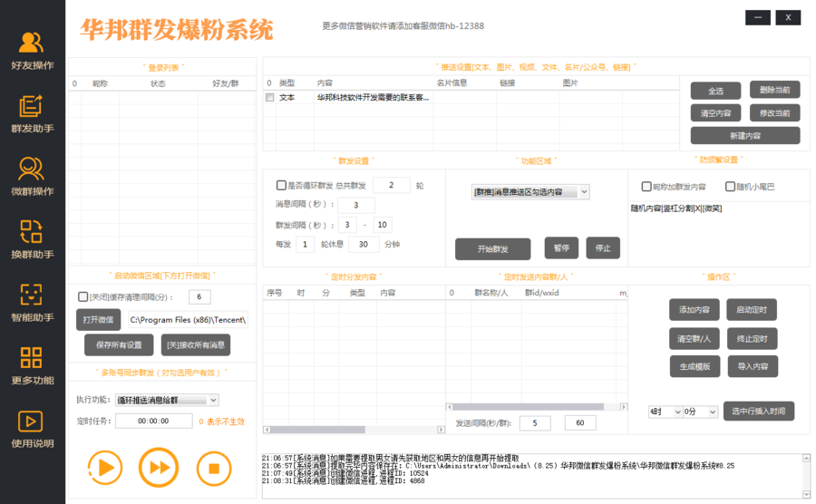
Task: Enable 随机小尾巴 checkbox
Action: [x=730, y=186]
